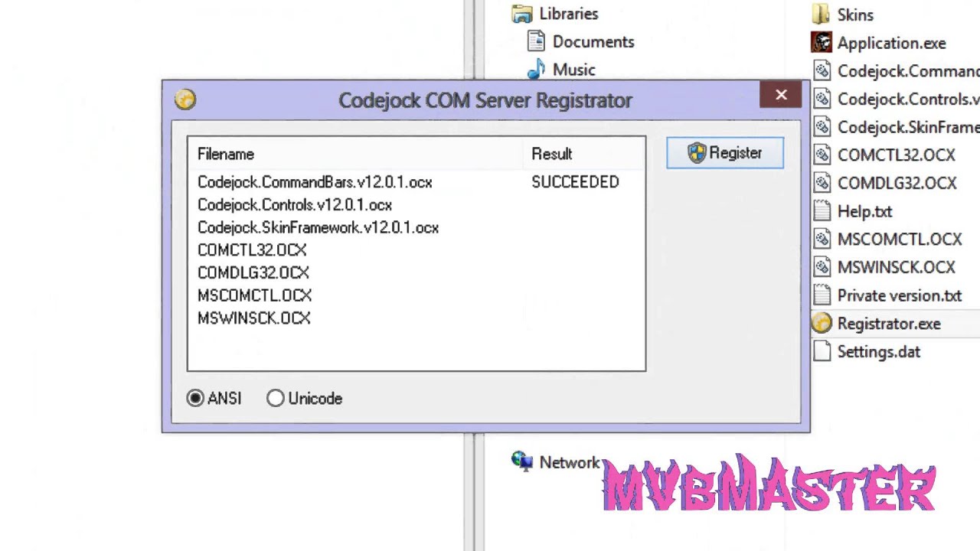This screenshot has height=551, width=980.
Task: Select Codejock.Controls file in Explorer list
Action: (x=908, y=99)
